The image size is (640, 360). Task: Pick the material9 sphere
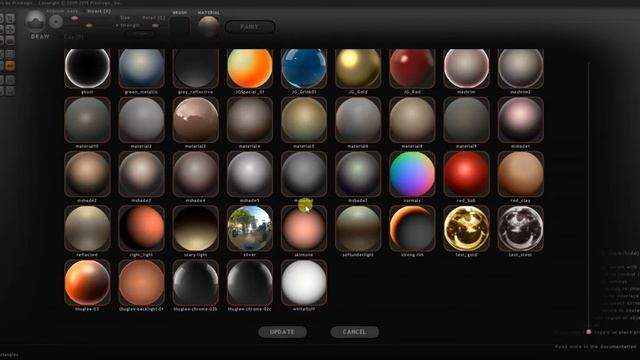click(466, 120)
